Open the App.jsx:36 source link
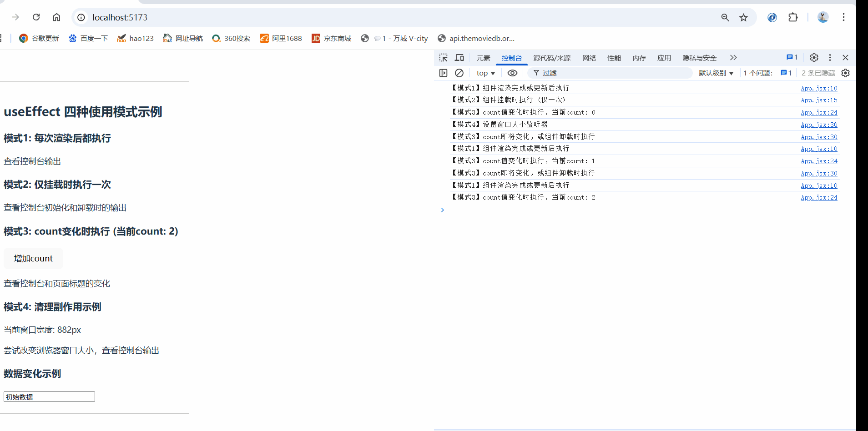This screenshot has width=868, height=431. (x=819, y=125)
